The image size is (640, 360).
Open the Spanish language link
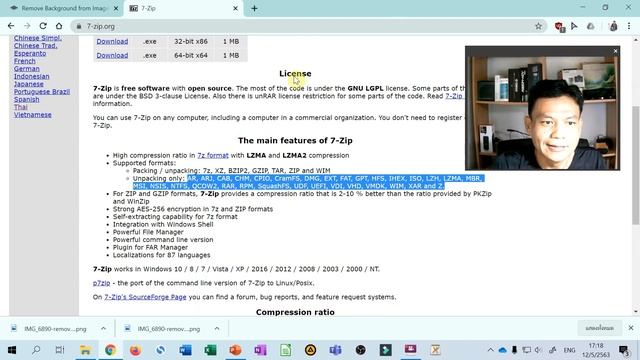point(27,100)
